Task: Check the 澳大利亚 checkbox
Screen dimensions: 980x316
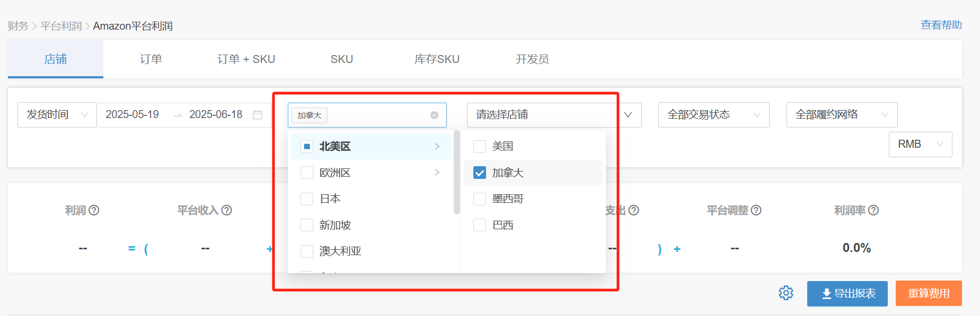Action: pyautogui.click(x=307, y=251)
